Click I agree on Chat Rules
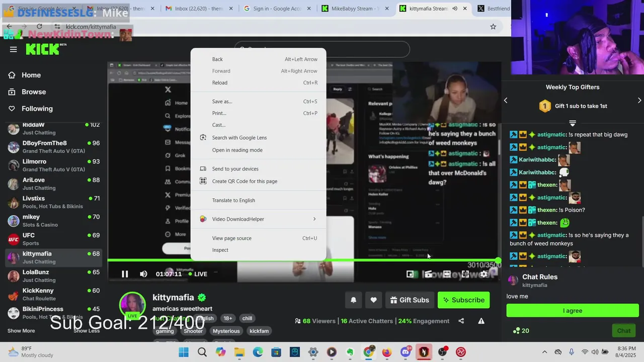This screenshot has width=644, height=362. click(573, 311)
